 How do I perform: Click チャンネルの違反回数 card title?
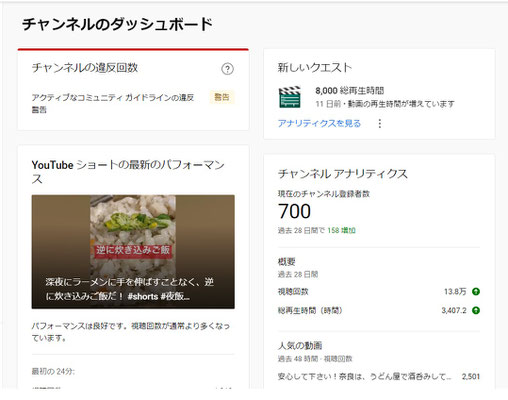[x=85, y=68]
